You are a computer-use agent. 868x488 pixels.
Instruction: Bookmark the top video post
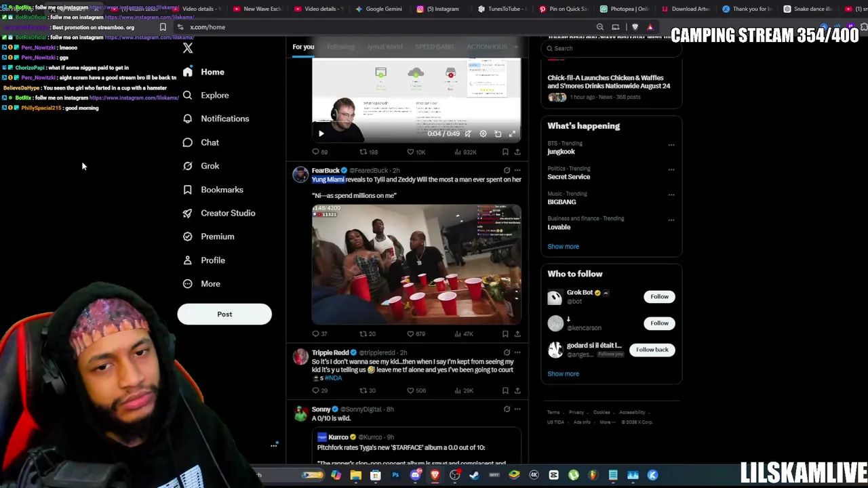[x=505, y=152]
